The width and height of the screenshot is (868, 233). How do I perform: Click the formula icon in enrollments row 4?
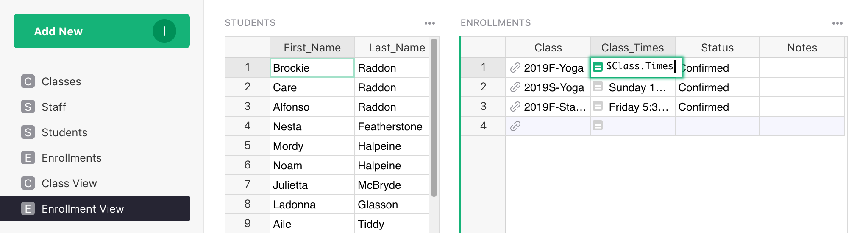coord(598,125)
